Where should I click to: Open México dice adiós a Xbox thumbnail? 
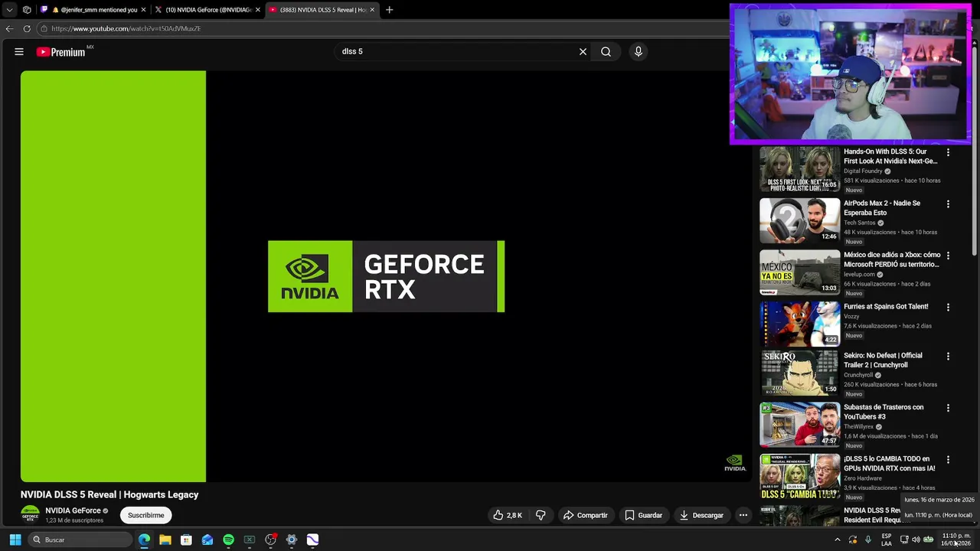click(799, 272)
